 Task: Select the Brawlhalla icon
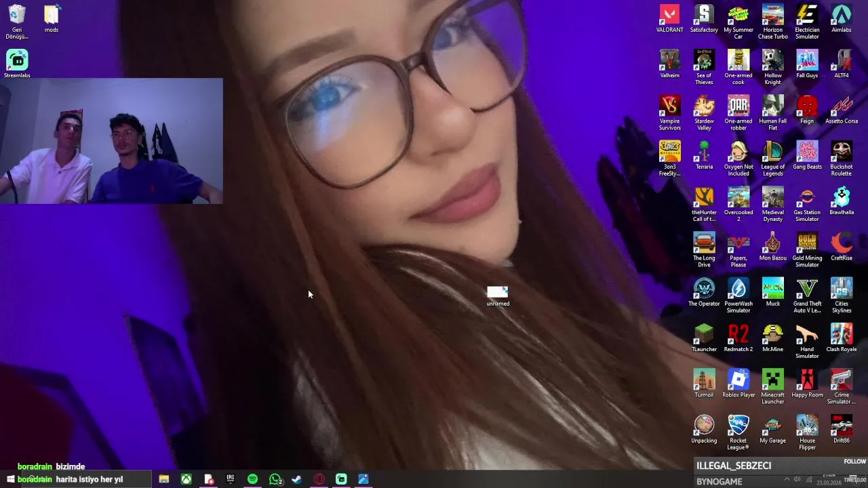[x=842, y=201]
